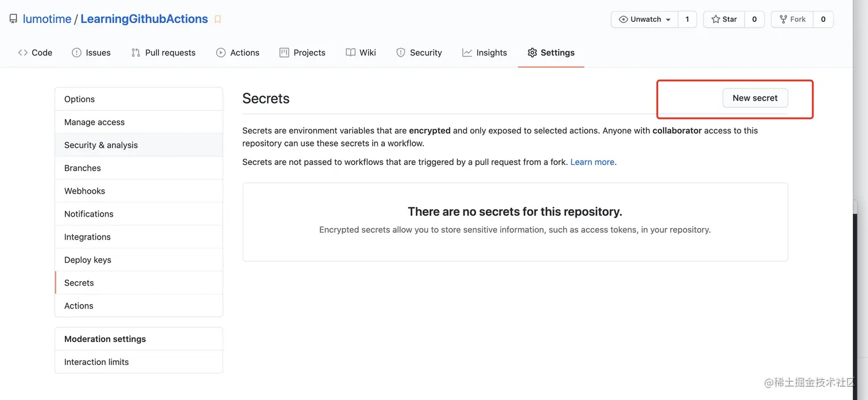Click the repository book icon in the header
This screenshot has width=868, height=400.
(13, 18)
